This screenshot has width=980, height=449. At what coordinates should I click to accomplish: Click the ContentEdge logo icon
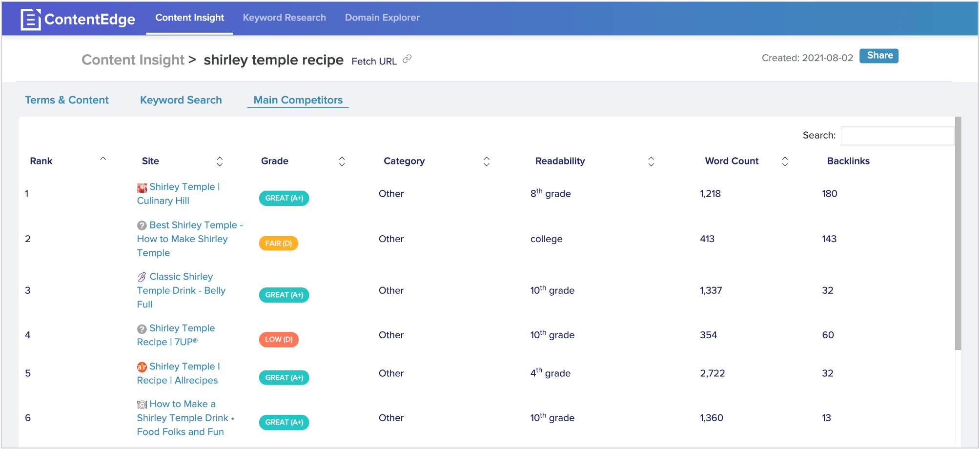tap(31, 20)
